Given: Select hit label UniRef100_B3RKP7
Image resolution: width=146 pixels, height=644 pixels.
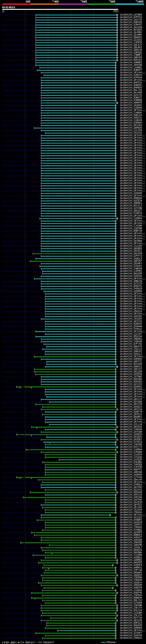Looking at the screenshot, I should (x=131, y=70).
